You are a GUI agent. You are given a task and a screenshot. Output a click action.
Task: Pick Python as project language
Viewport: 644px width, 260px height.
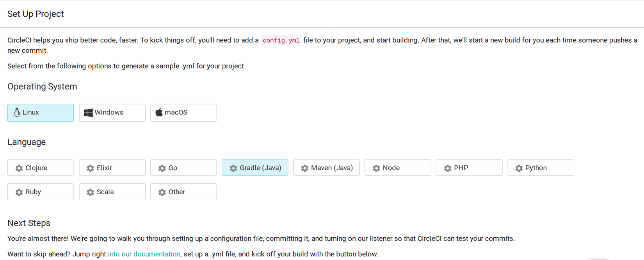(541, 168)
